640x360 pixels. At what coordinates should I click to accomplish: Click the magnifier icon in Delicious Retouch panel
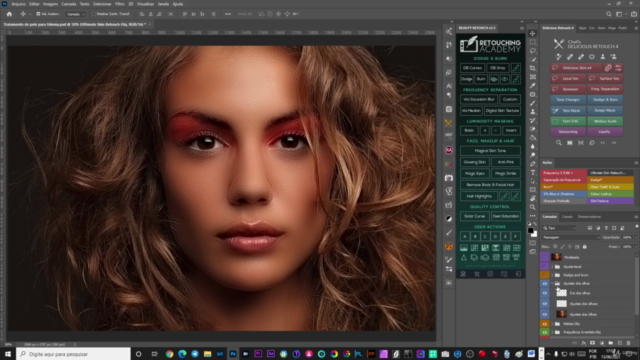(x=558, y=143)
